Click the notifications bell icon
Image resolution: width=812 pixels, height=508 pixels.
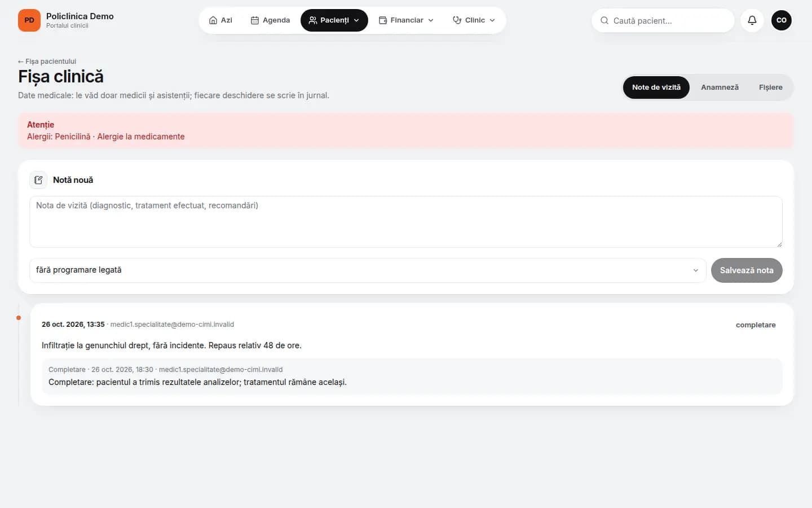coord(752,20)
